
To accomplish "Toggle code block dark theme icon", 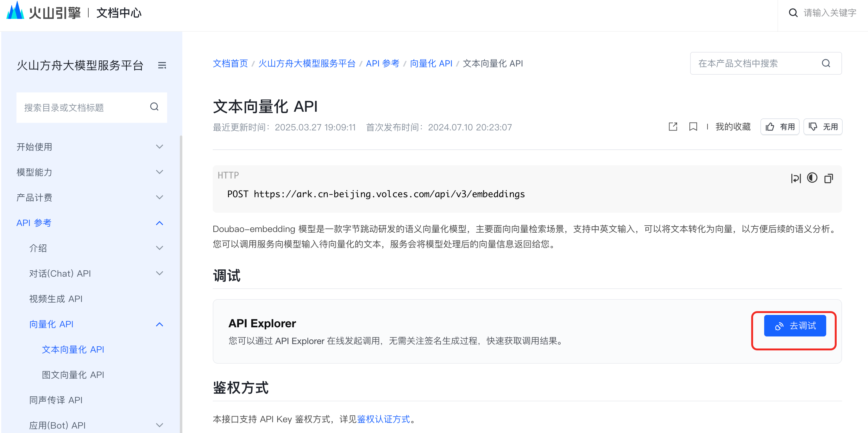I will 812,178.
